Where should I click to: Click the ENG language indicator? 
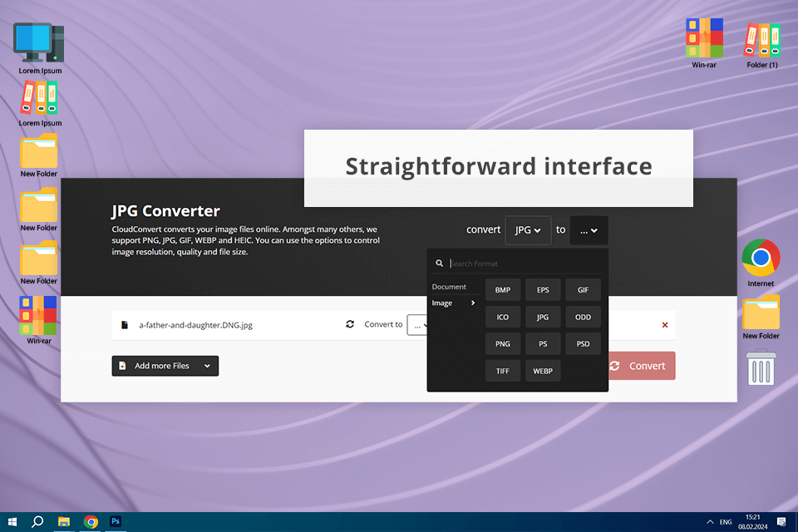coord(726,522)
